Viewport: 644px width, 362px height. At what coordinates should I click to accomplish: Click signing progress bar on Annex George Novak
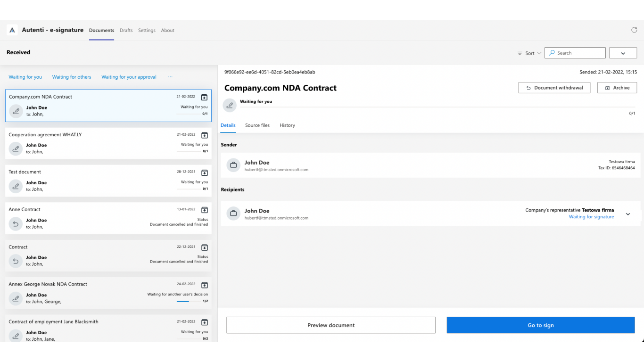(x=189, y=301)
